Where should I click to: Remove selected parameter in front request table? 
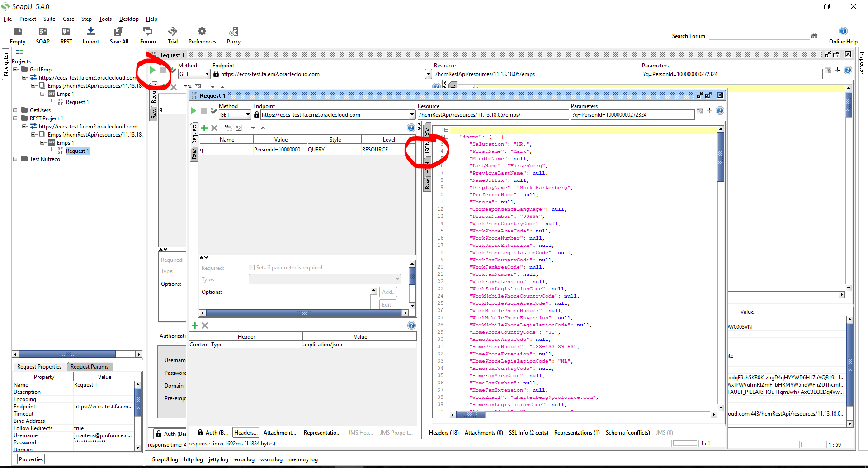pyautogui.click(x=214, y=128)
